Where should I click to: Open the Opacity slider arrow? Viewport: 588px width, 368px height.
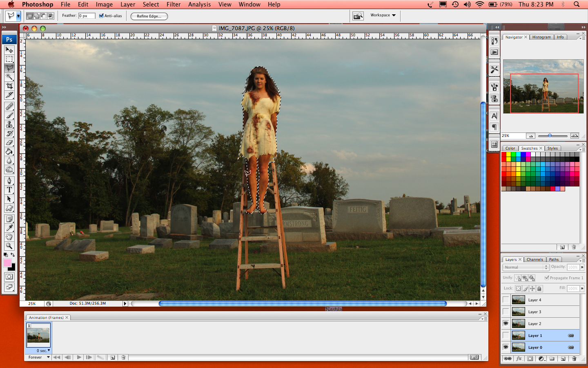pos(582,267)
